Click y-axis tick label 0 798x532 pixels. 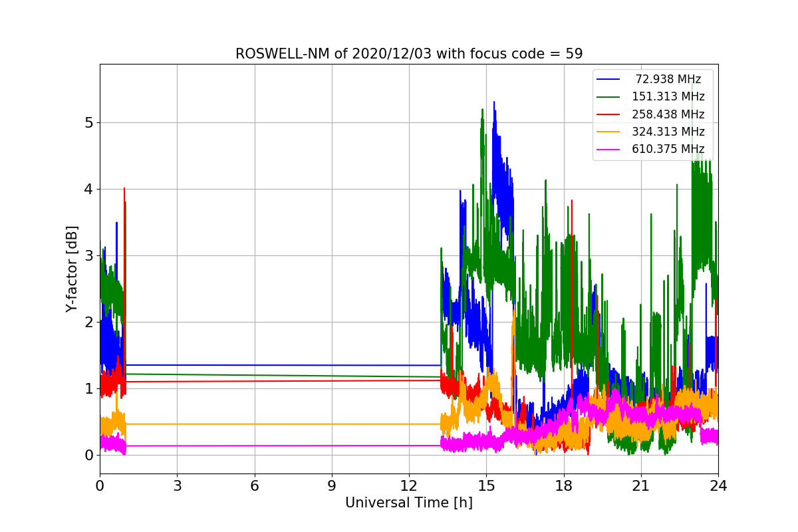(x=88, y=455)
